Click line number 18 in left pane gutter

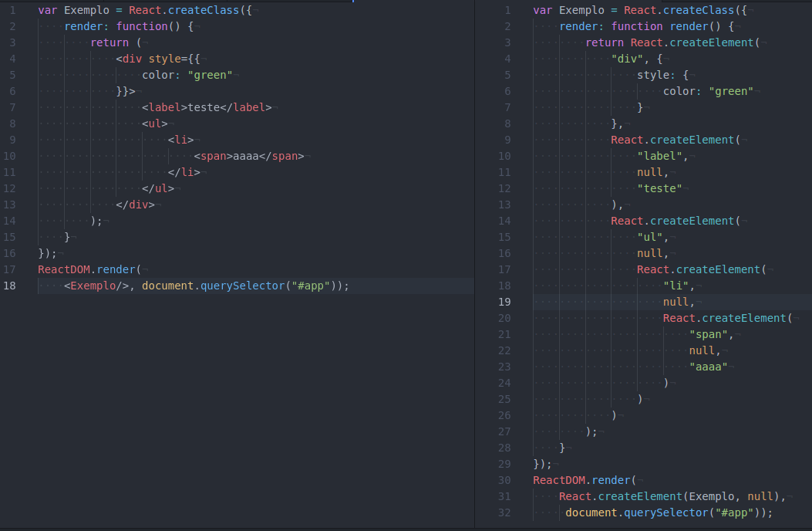[x=9, y=286]
